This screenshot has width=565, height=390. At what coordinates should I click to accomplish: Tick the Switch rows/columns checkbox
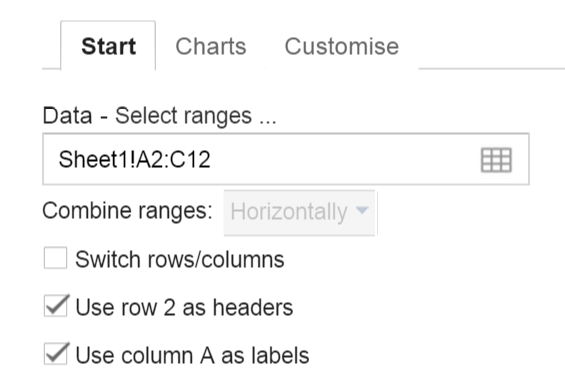[55, 258]
